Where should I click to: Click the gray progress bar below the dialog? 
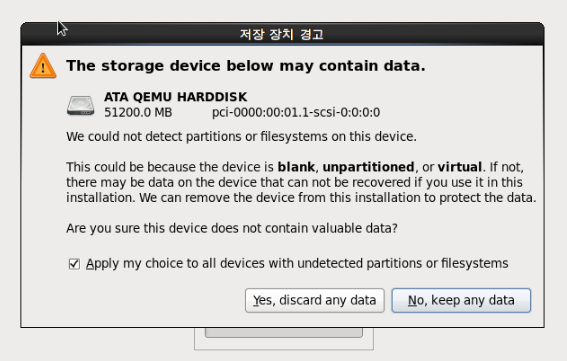click(x=284, y=333)
